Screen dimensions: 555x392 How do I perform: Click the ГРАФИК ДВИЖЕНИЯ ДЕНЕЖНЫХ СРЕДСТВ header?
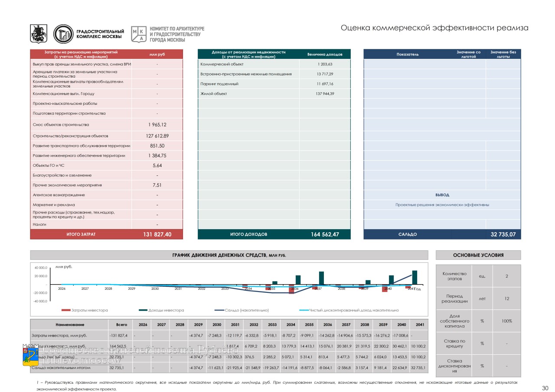pos(229,255)
